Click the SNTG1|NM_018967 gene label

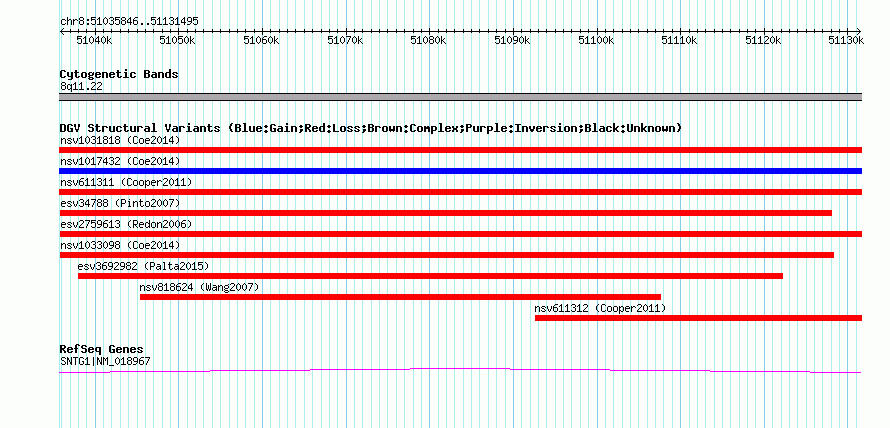click(105, 361)
